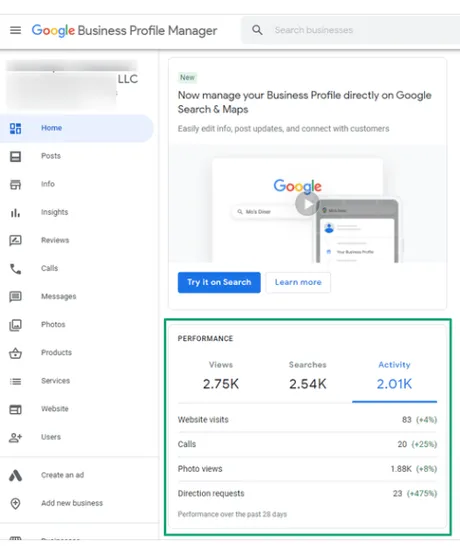Click the Messages chat icon

click(15, 297)
